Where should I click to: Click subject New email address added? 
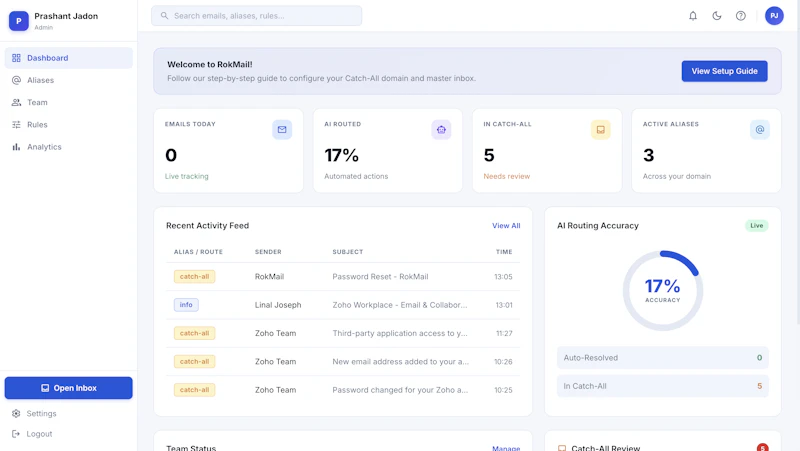(401, 362)
